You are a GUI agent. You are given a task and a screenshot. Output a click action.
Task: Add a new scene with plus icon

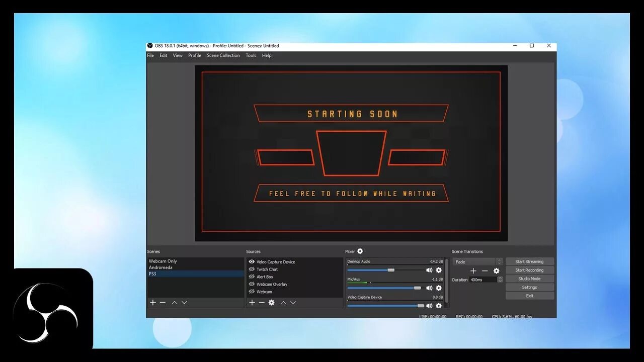[x=153, y=302]
